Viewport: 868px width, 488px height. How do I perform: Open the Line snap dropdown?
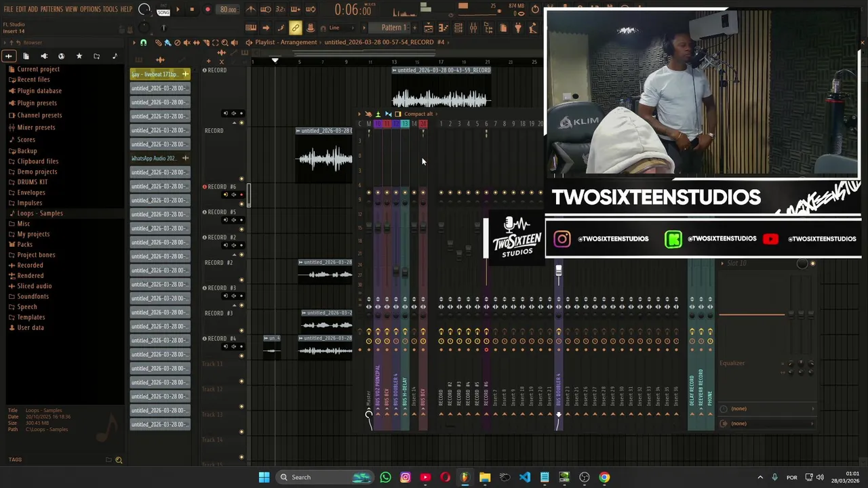point(339,28)
